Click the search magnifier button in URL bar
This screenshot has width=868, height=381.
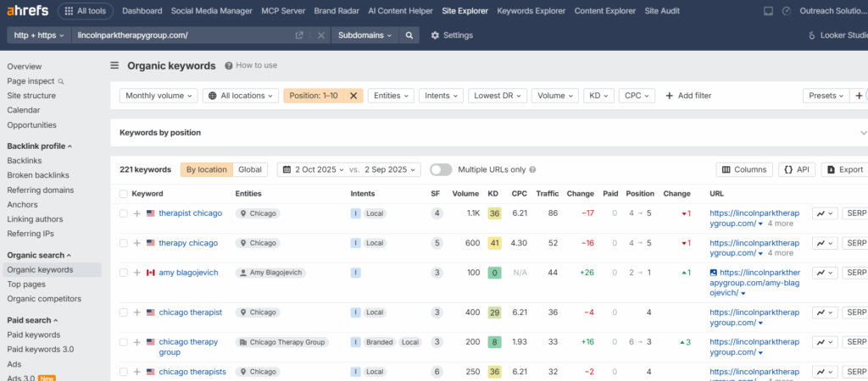409,35
